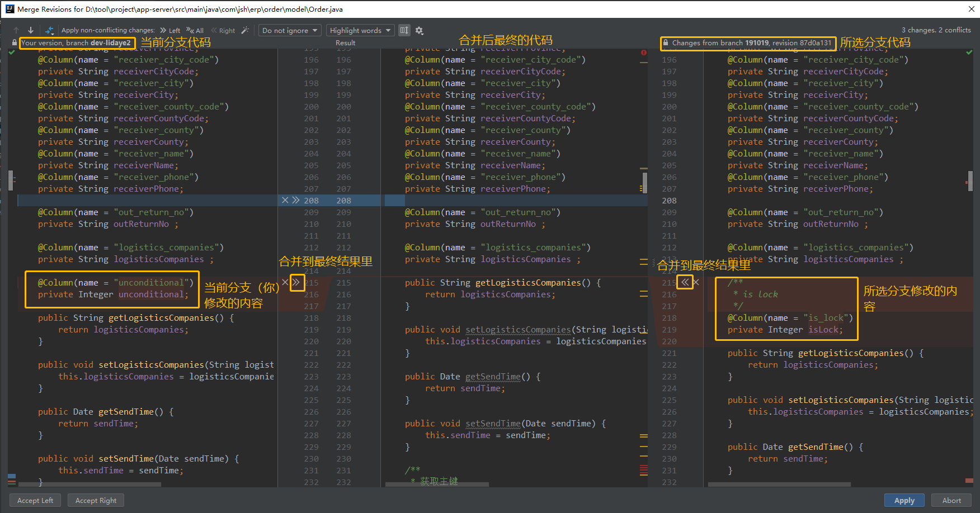Click 'public void setSendTime(Date sendTime)' in left pane

[139, 459]
